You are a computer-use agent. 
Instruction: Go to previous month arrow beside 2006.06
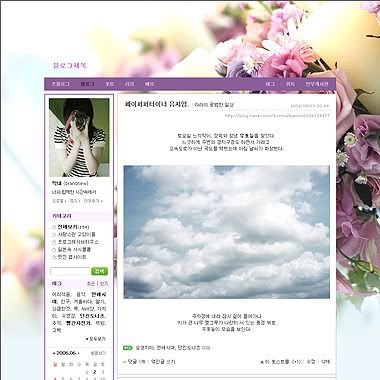pos(54,353)
